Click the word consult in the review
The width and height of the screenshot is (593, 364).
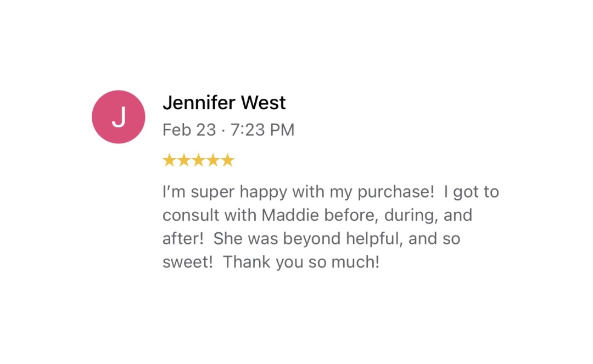191,215
